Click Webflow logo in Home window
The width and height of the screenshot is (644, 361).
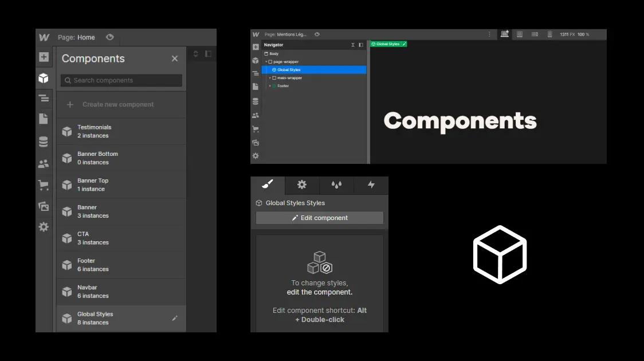[44, 37]
